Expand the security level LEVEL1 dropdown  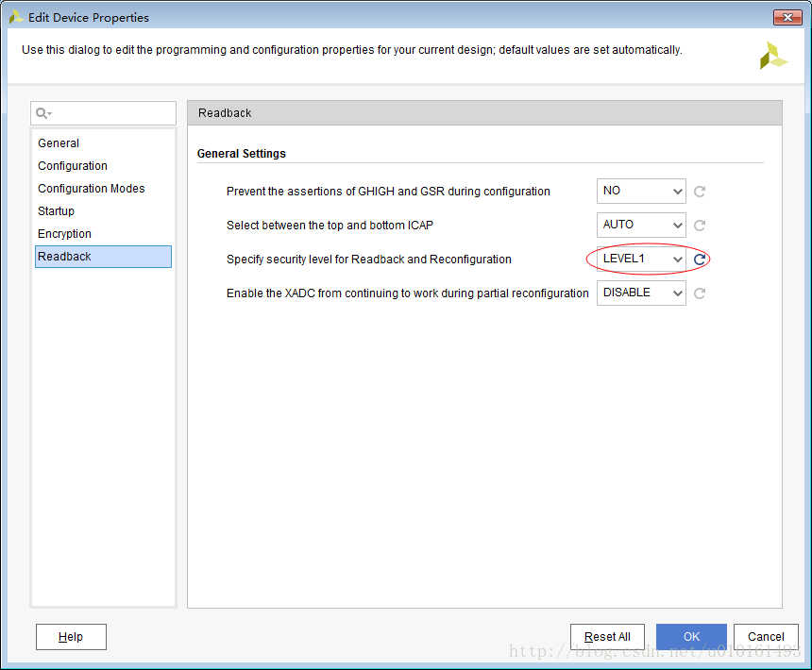click(641, 260)
